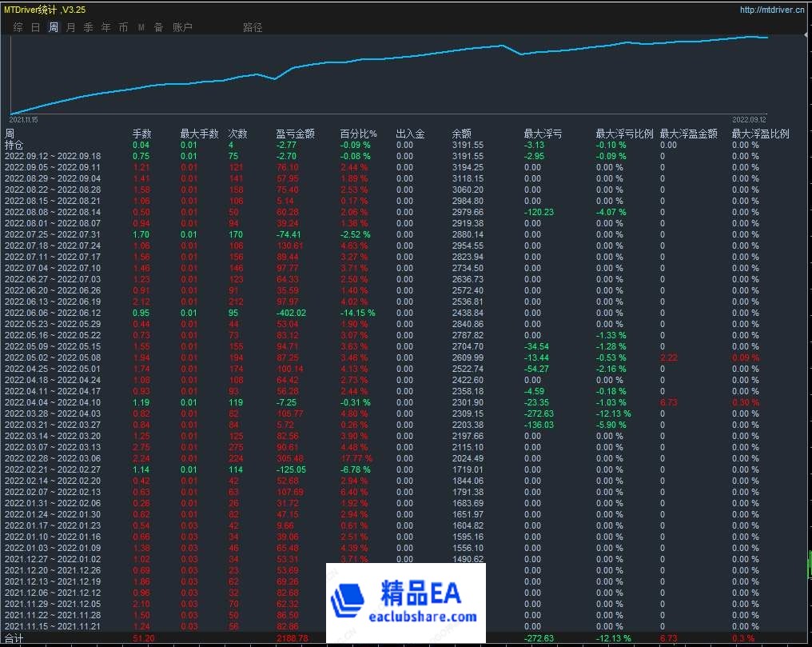Select the 日 daily statistics tab
Image resolution: width=812 pixels, height=647 pixels.
pyautogui.click(x=35, y=27)
